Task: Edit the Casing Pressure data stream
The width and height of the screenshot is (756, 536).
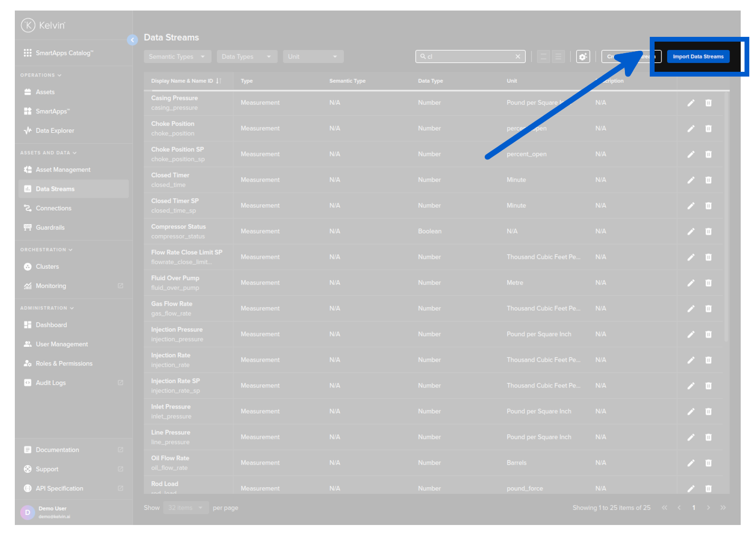Action: coord(690,103)
